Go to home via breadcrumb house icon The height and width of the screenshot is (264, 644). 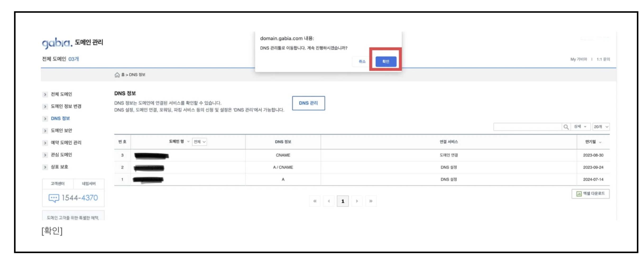pyautogui.click(x=117, y=75)
